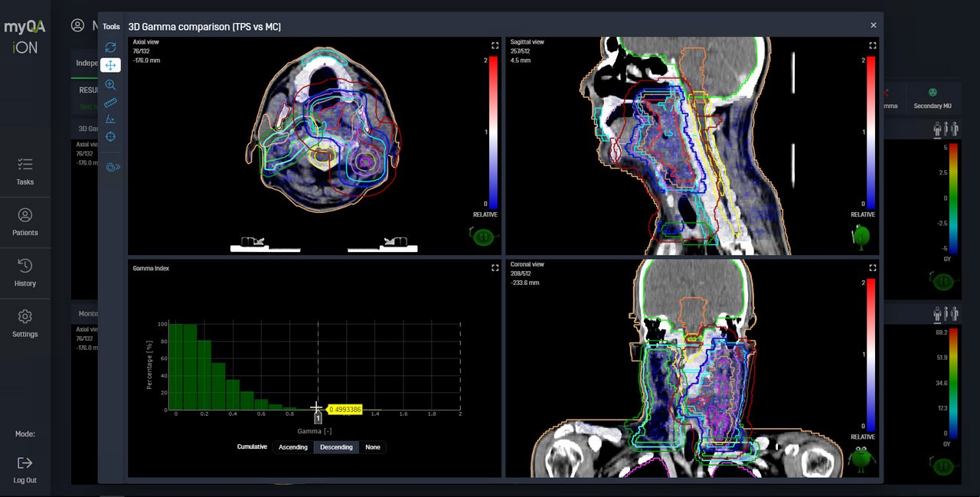The height and width of the screenshot is (497, 980).
Task: Set cumulative mode to Ascending
Action: pos(293,447)
